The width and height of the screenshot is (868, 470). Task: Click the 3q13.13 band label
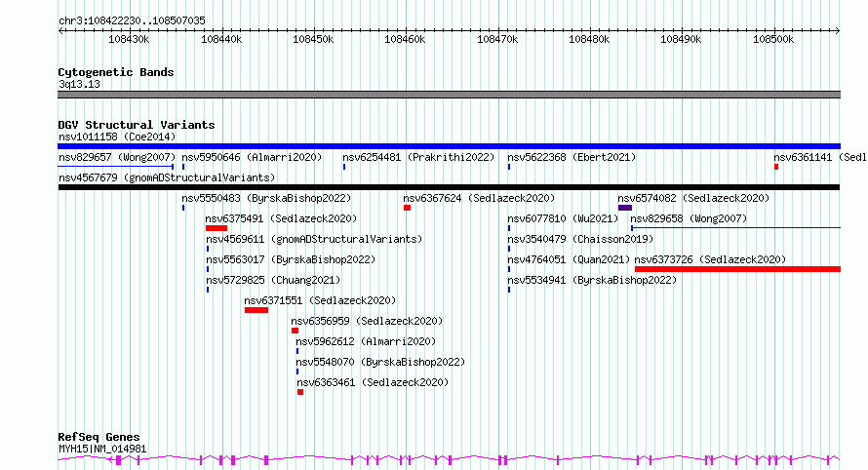coord(79,84)
